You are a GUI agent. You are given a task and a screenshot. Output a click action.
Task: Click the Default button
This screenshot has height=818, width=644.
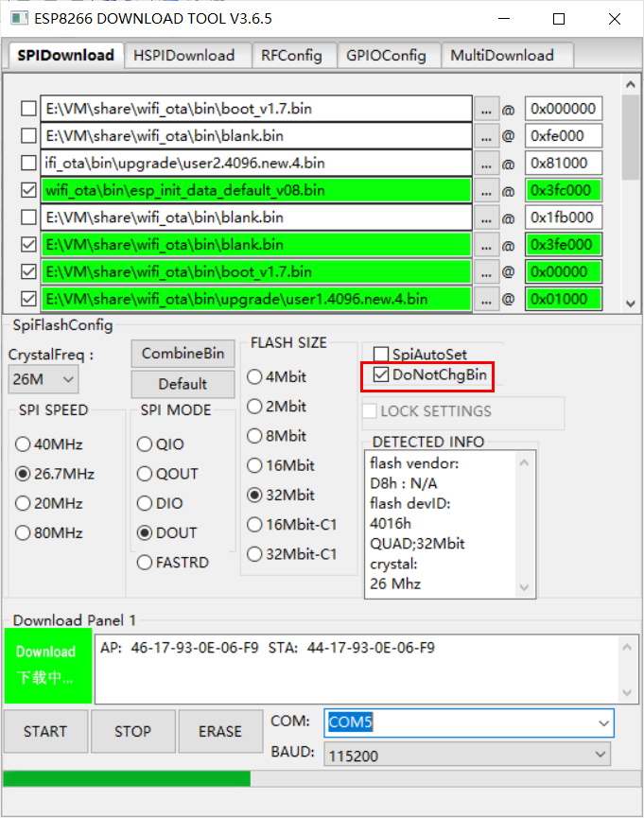183,384
